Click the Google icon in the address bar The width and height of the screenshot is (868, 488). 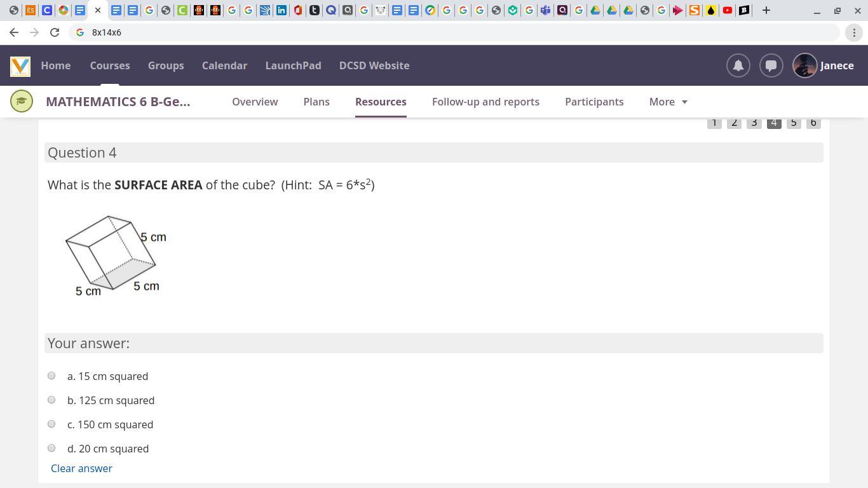(80, 32)
